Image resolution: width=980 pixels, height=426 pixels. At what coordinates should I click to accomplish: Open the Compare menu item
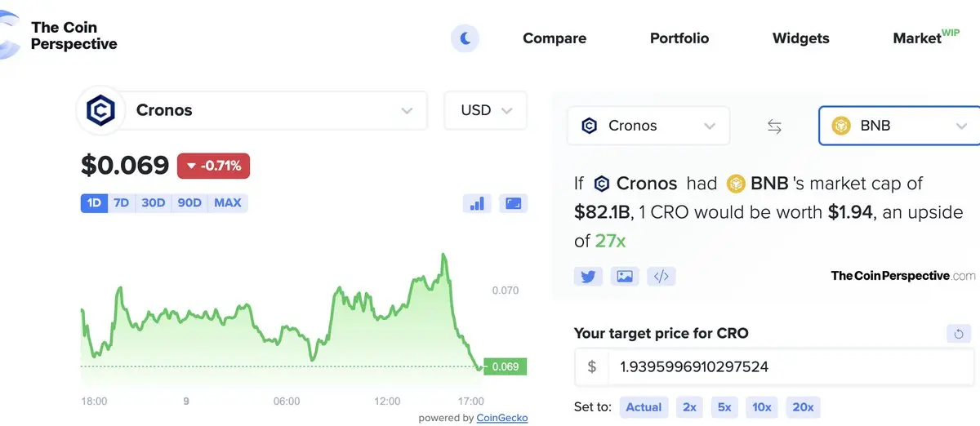555,38
